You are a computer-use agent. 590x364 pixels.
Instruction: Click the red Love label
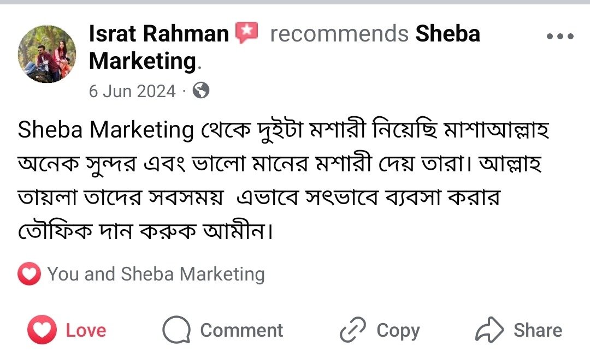coord(86,331)
